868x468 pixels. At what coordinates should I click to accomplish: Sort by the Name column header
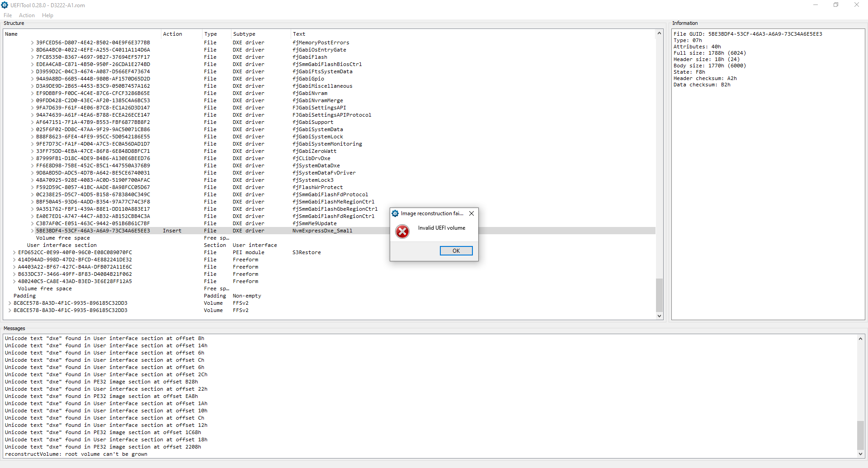click(x=82, y=34)
